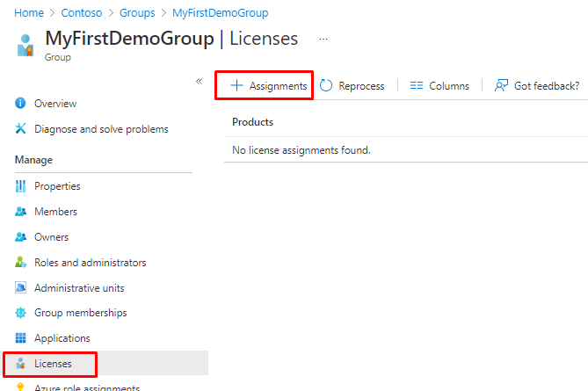Viewport: 588px width, 391px height.
Task: Navigate to Home breadcrumb link
Action: [x=29, y=13]
